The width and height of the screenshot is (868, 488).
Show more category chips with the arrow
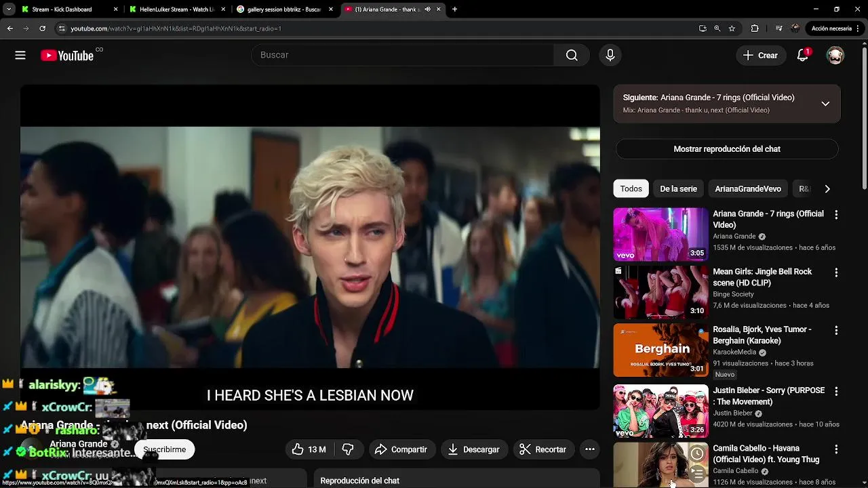pyautogui.click(x=827, y=189)
